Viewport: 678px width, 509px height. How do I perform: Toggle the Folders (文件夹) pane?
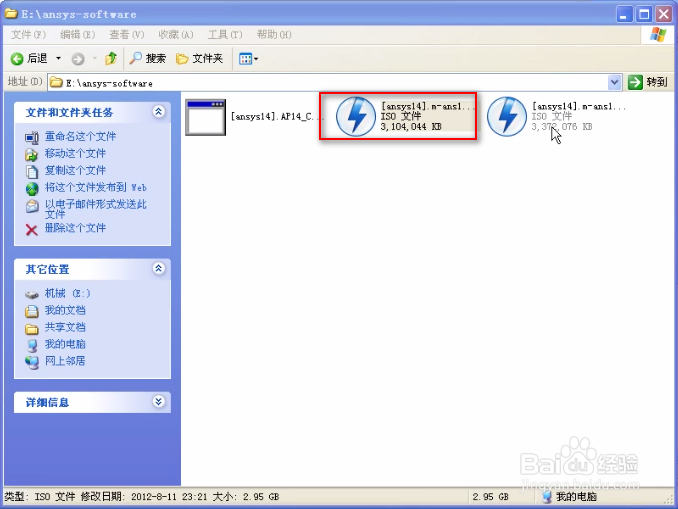199,58
